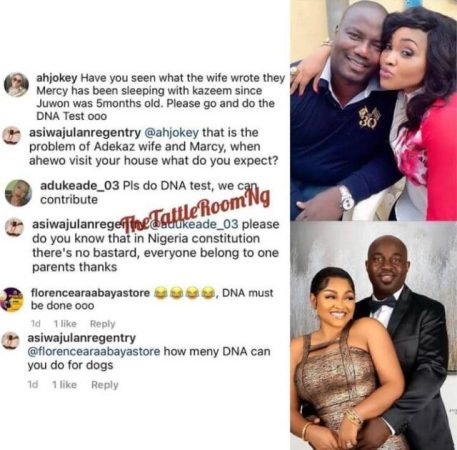457x450 pixels.
Task: Open adukeade_03's profile picture
Action: (18, 193)
